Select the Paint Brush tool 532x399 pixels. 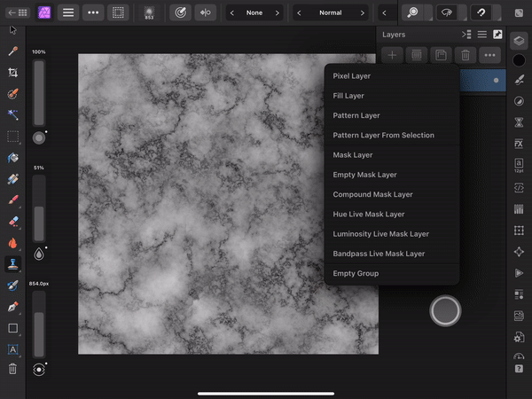pos(13,200)
